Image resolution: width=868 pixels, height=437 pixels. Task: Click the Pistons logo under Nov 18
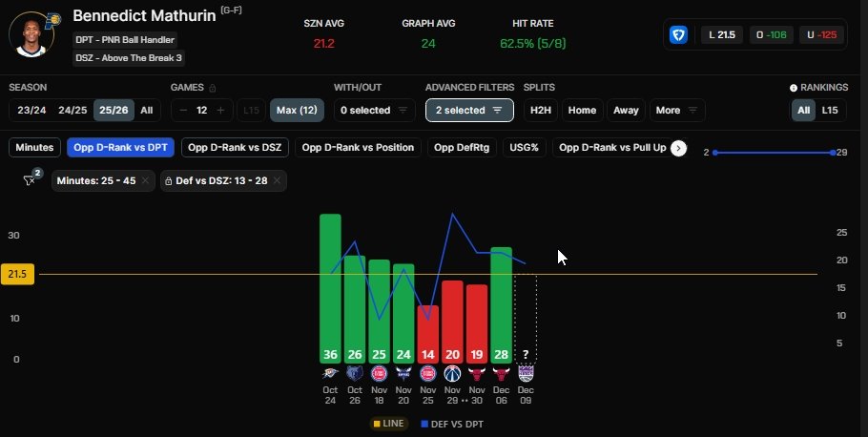(379, 373)
